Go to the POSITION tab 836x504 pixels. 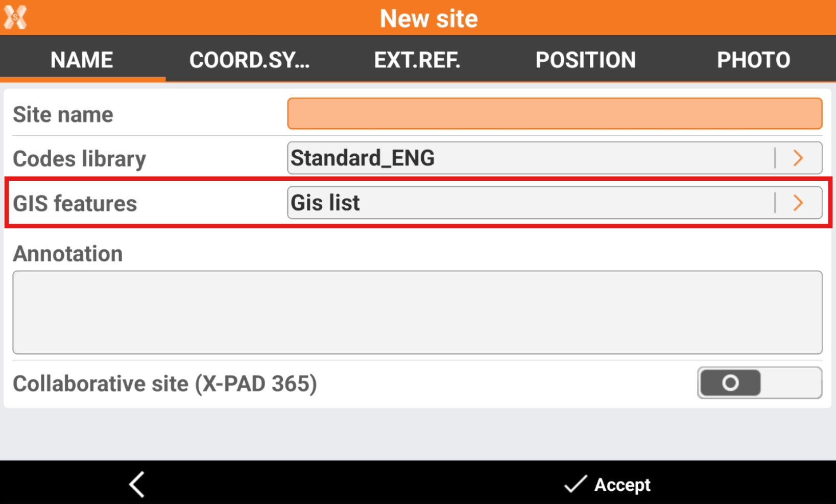pos(585,60)
